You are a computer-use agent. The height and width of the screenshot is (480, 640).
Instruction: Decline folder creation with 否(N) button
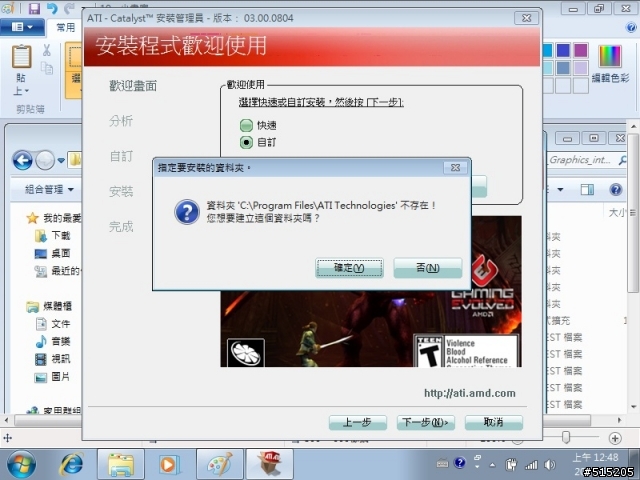pos(428,268)
